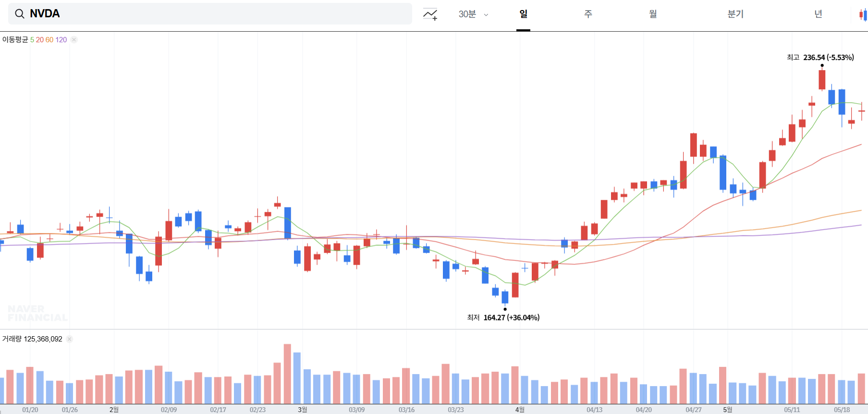The width and height of the screenshot is (868, 414).
Task: Click the 03/16 date axis label
Action: [406, 410]
